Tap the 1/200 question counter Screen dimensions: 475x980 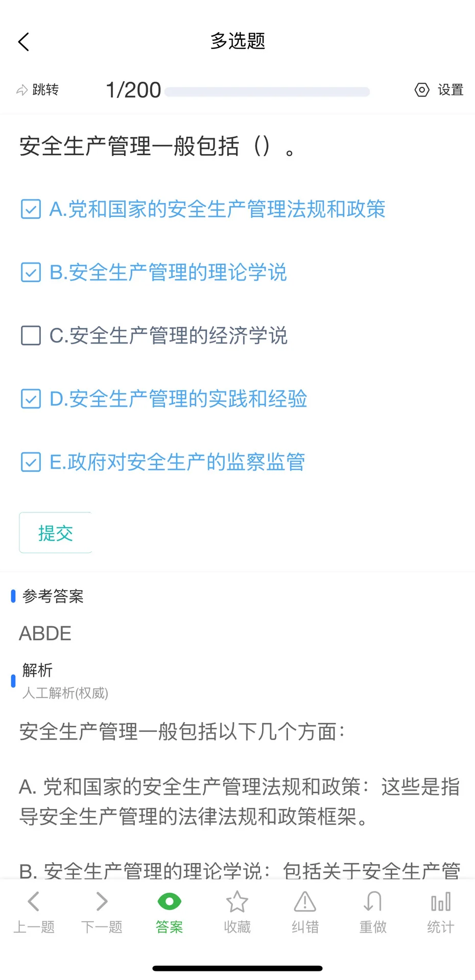tap(133, 90)
